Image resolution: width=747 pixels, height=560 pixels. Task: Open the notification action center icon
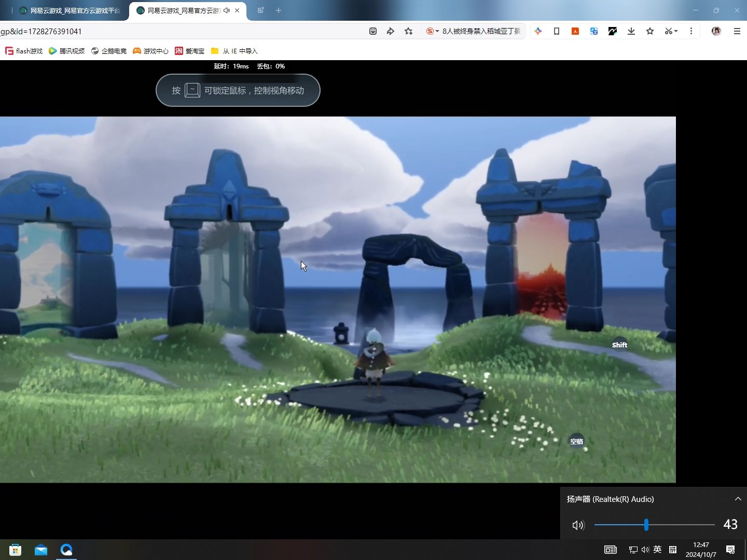[x=730, y=550]
